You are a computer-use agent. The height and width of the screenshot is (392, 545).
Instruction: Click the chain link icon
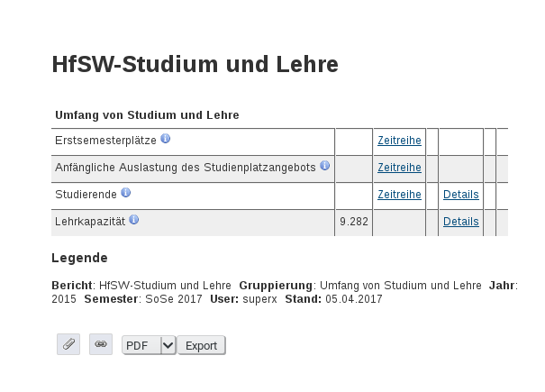101,344
